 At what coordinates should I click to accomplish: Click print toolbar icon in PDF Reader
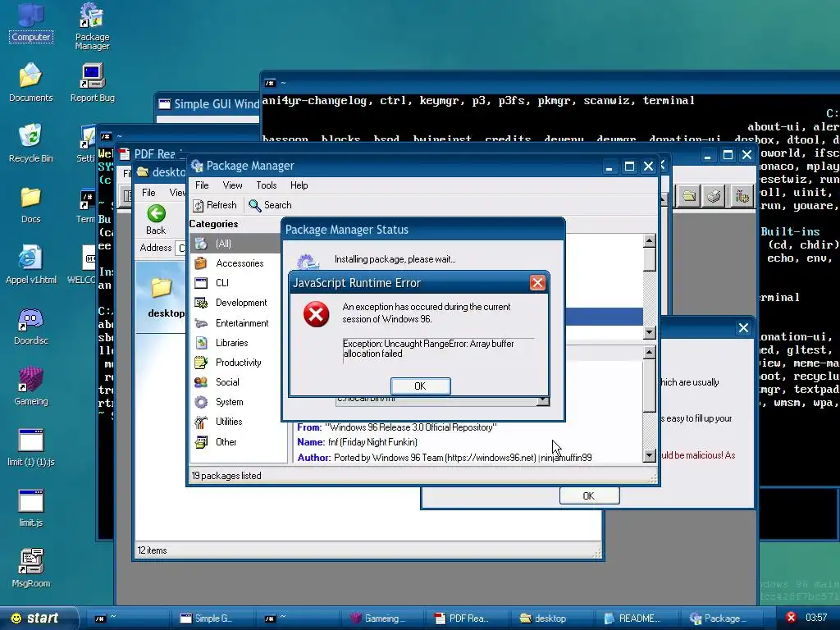(714, 196)
